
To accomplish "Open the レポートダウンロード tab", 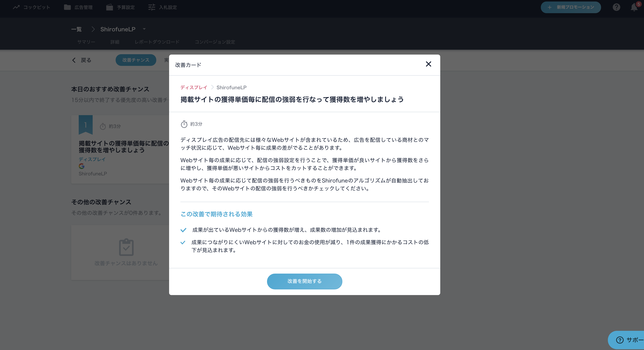I will coord(157,42).
